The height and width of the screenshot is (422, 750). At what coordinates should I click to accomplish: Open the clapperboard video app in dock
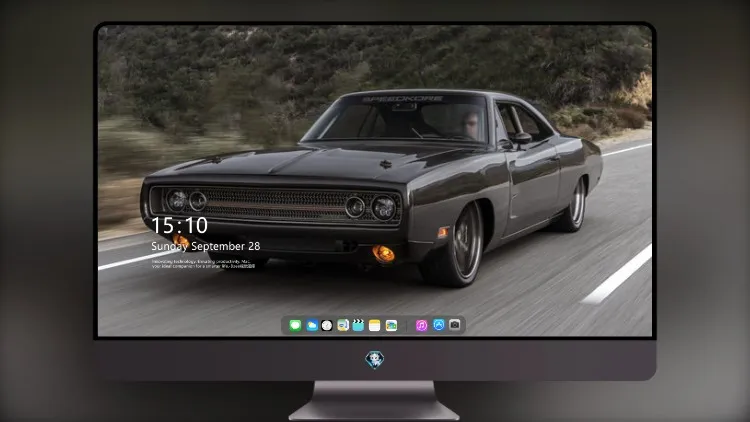[x=358, y=325]
